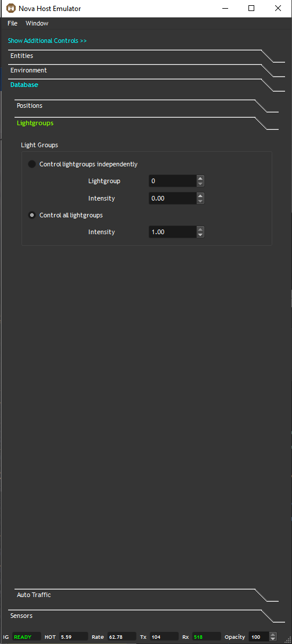
Task: Decrease the Lightgroup value with down arrow
Action: [x=200, y=184]
